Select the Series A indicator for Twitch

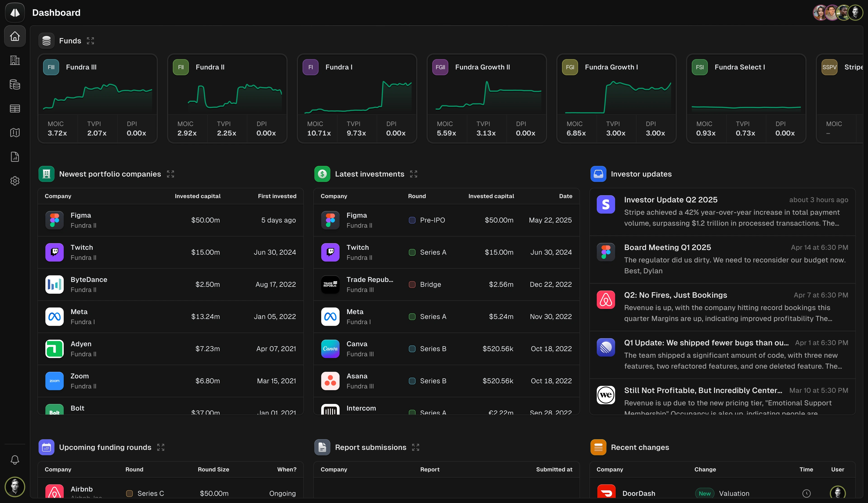pyautogui.click(x=412, y=252)
